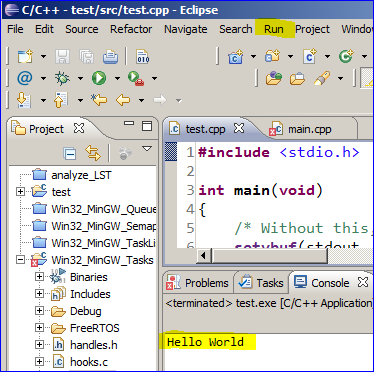374x372 pixels.
Task: Open the New wizard dropdown arrow
Action: click(x=43, y=57)
